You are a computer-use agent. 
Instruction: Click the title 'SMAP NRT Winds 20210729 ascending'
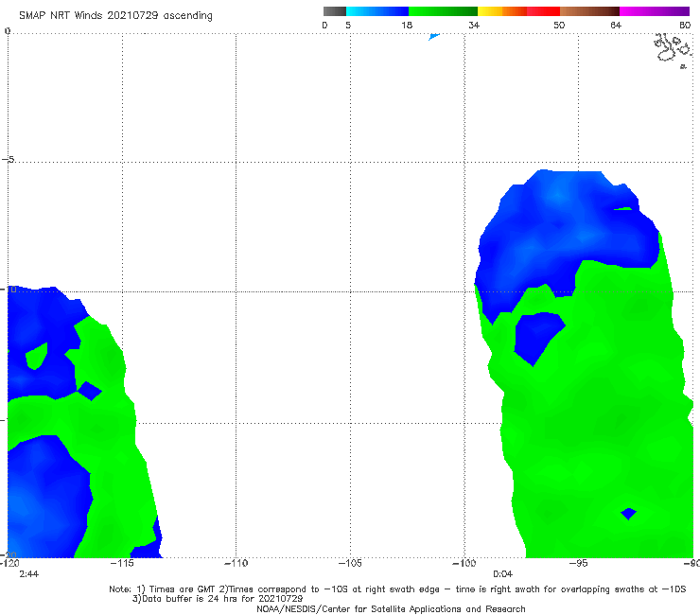115,15
